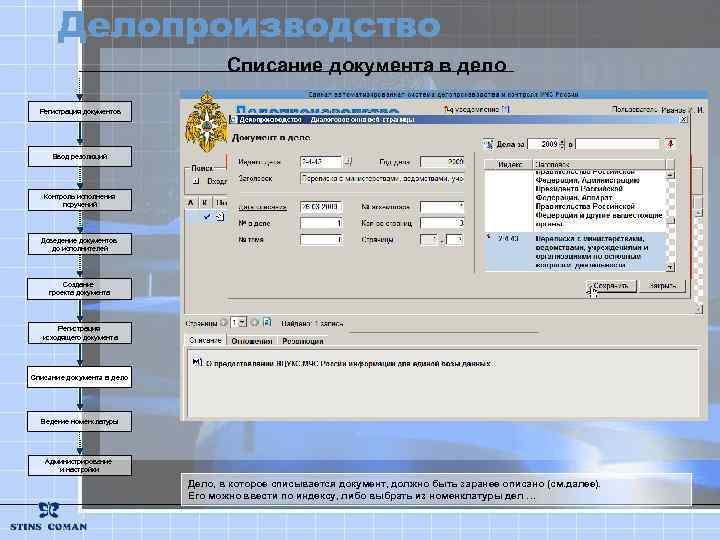720x540 pixels.
Task: Click the cases list scrollbar thumb
Action: tap(670, 220)
